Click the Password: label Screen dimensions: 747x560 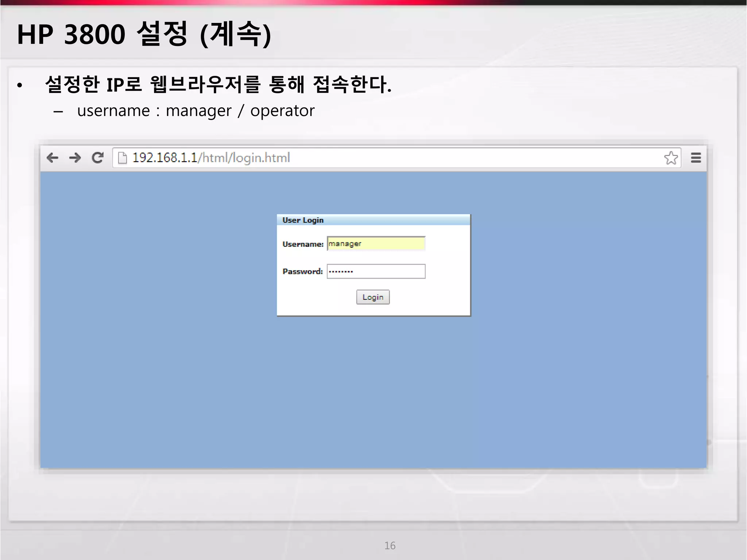(302, 271)
